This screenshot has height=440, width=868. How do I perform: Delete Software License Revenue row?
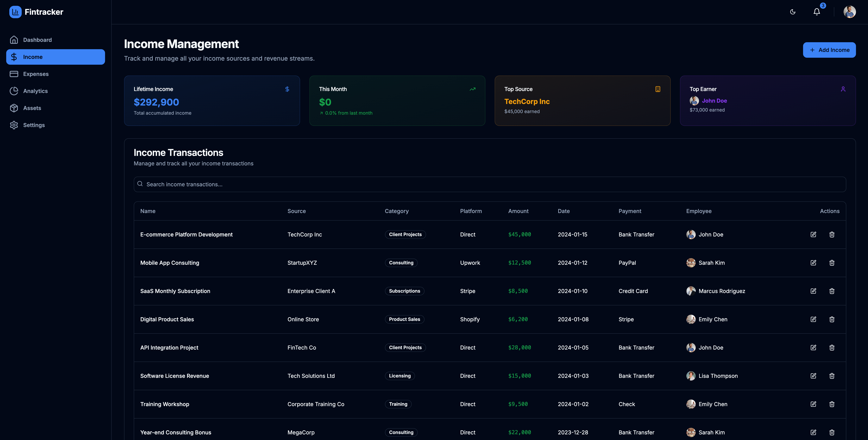coord(832,376)
